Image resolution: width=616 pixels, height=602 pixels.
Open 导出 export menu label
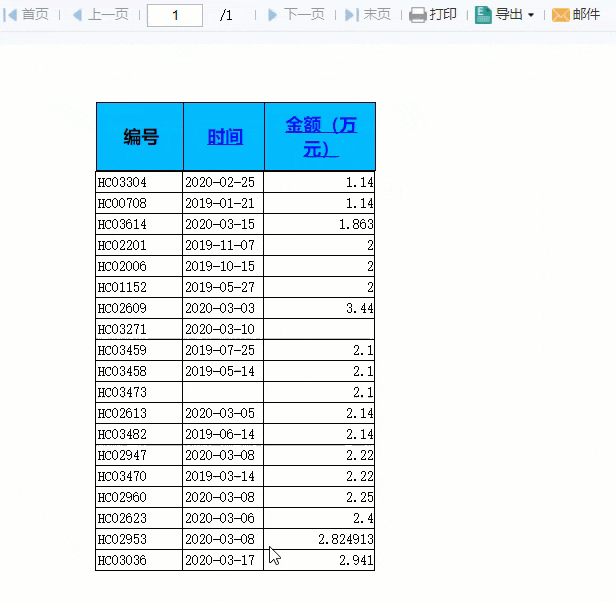pos(509,15)
